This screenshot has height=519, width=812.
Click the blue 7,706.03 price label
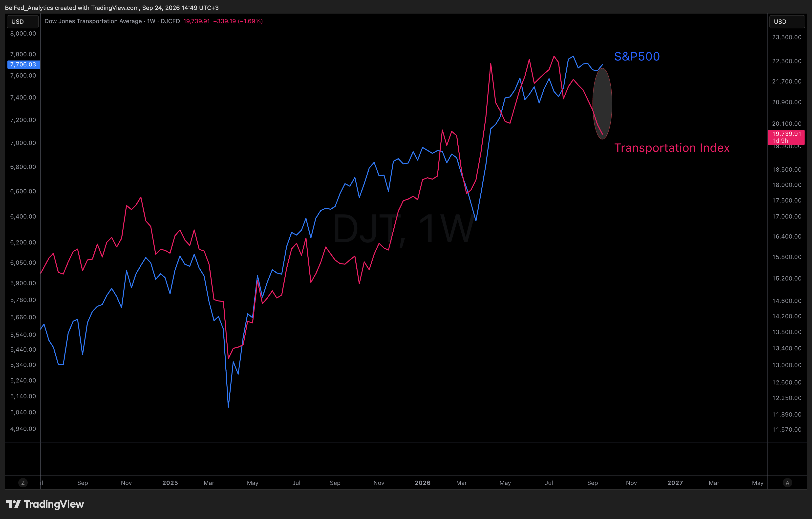click(x=24, y=64)
